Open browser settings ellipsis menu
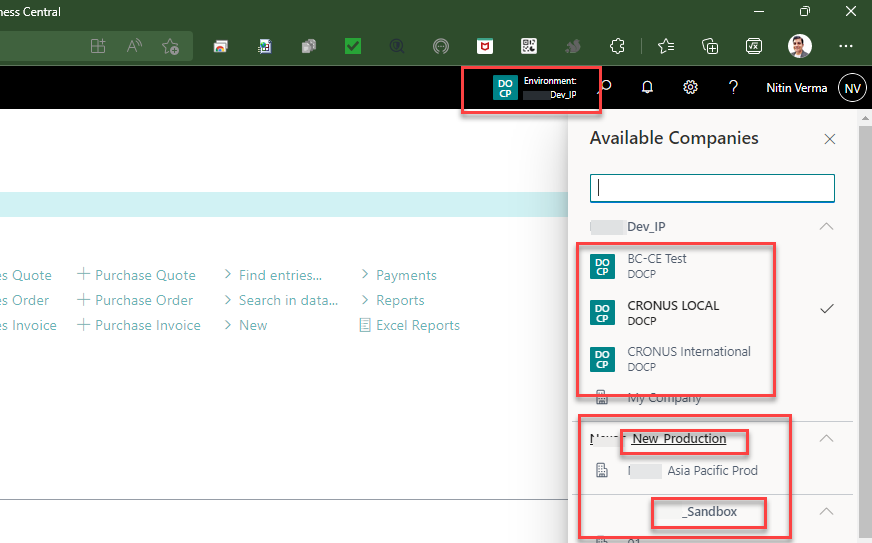Viewport: 872px width, 543px height. tap(846, 46)
